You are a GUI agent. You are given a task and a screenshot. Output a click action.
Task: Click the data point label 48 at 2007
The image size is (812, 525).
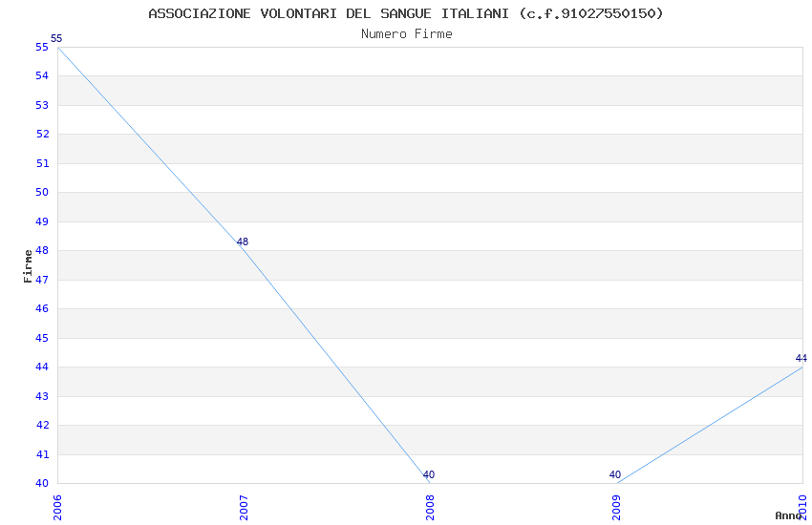[243, 241]
